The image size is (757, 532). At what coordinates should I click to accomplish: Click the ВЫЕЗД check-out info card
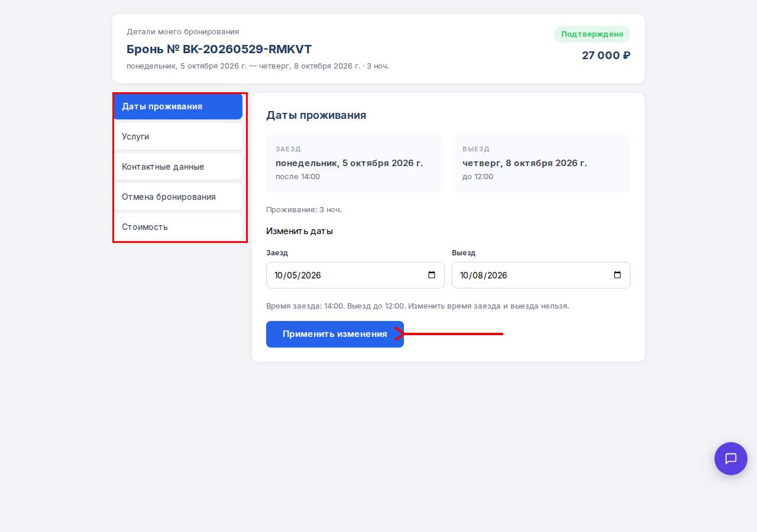tap(542, 163)
